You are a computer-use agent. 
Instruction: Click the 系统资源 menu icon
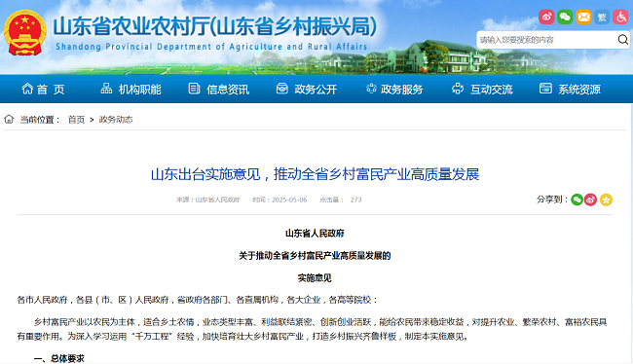[x=545, y=89]
